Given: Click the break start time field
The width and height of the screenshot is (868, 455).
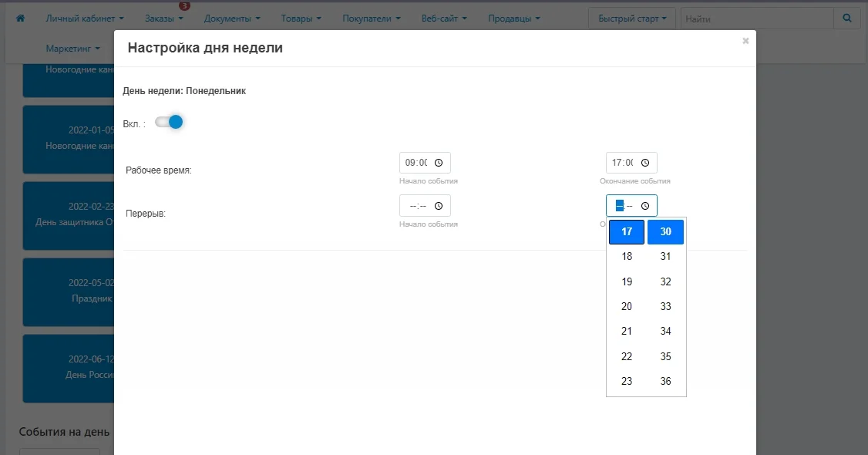Looking at the screenshot, I should (425, 206).
